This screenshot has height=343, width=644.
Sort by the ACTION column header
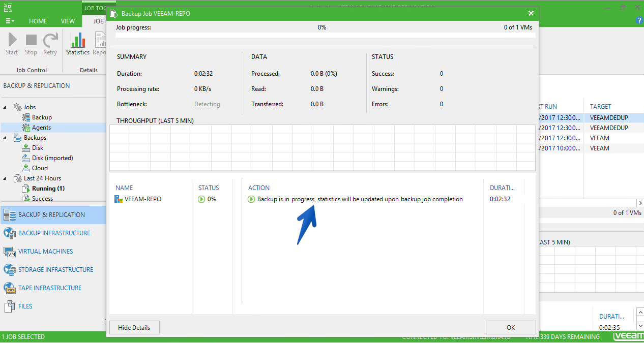point(259,188)
